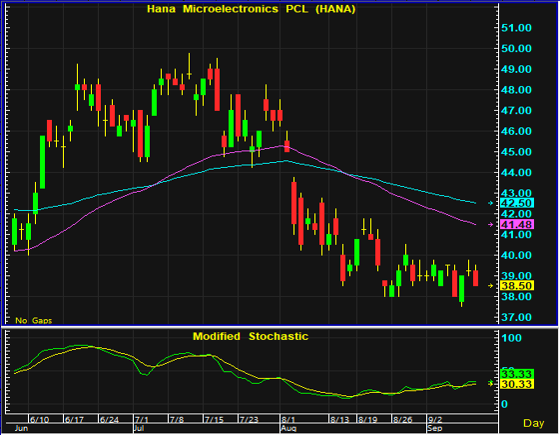Click the 48.00 price axis label

(516, 90)
